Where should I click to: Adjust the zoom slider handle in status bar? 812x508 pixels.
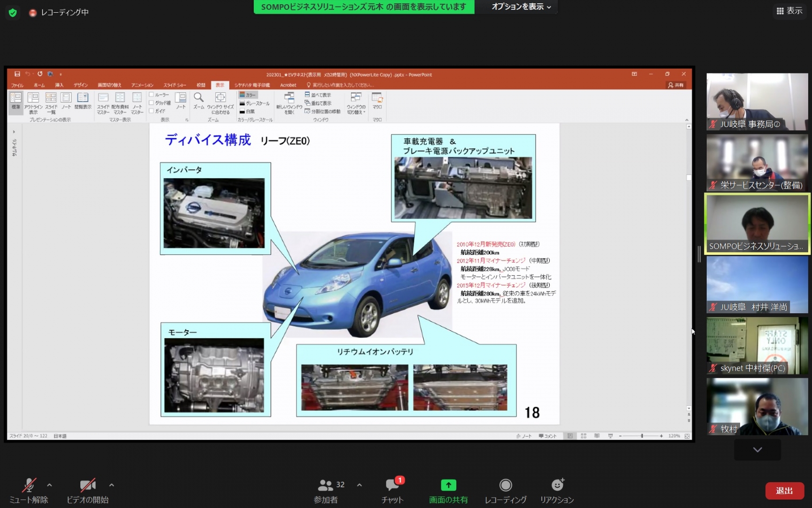click(x=642, y=436)
